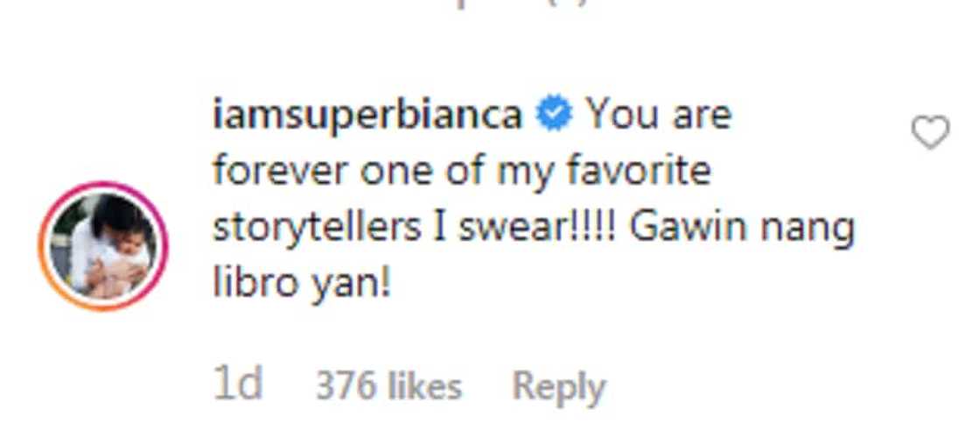This screenshot has width=980, height=430.
Task: Show who liked this comment
Action: [388, 386]
